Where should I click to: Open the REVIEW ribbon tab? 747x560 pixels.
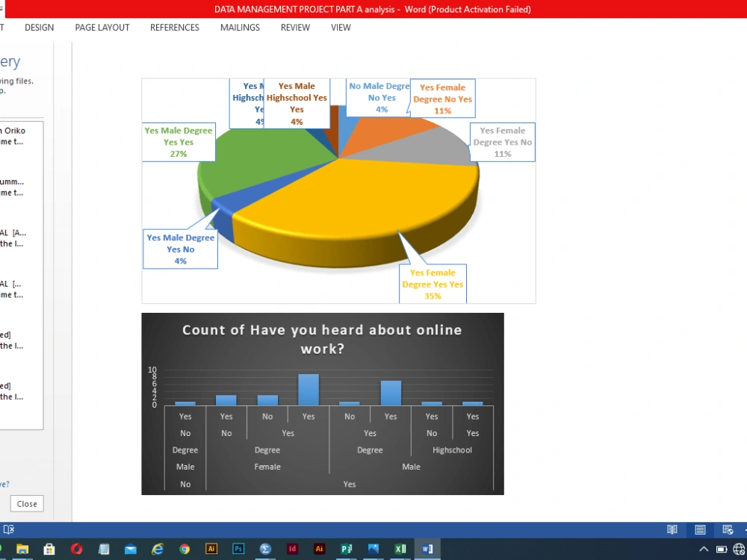[295, 28]
